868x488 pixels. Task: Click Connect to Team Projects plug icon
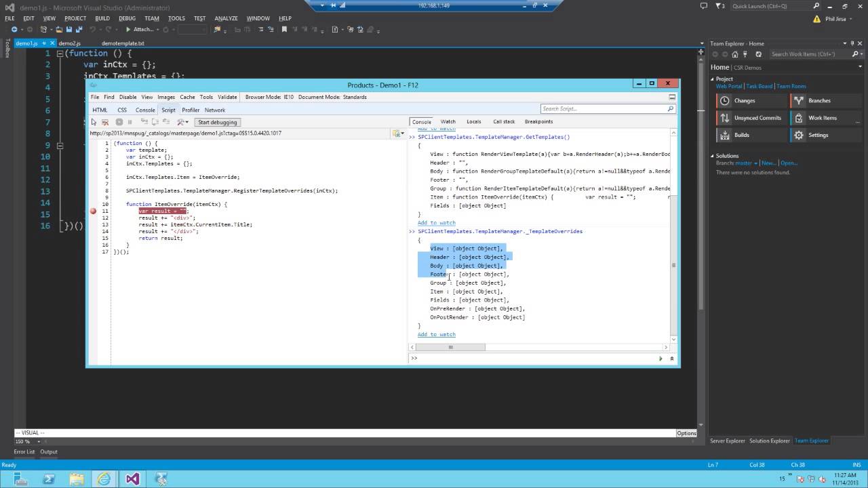pyautogui.click(x=745, y=54)
